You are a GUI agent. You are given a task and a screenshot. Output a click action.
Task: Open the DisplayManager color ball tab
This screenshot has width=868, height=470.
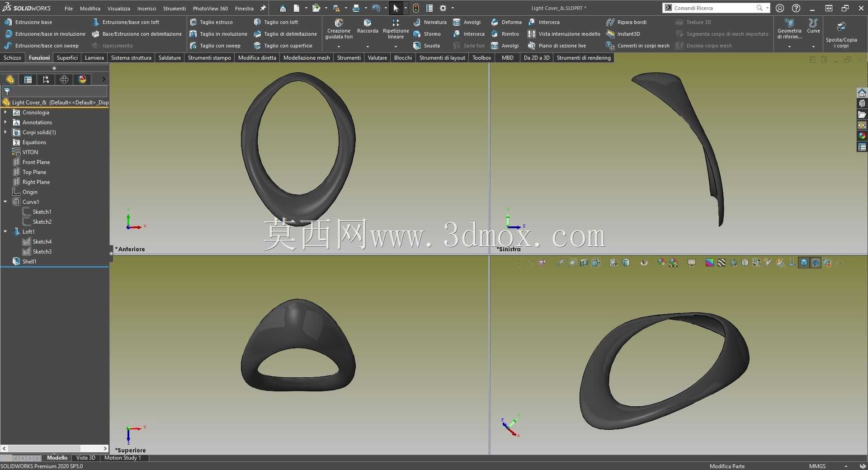(x=82, y=79)
